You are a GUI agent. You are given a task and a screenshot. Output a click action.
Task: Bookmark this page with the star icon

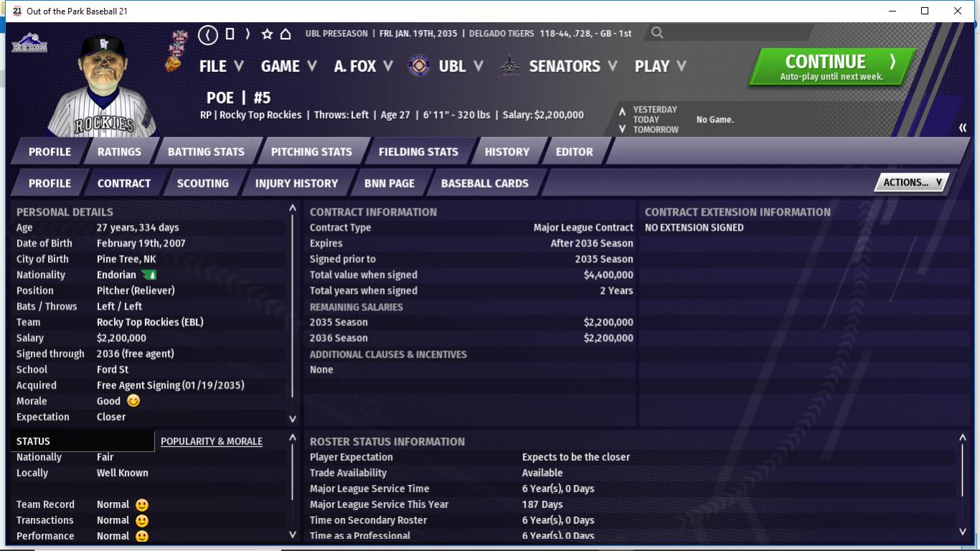pos(267,34)
